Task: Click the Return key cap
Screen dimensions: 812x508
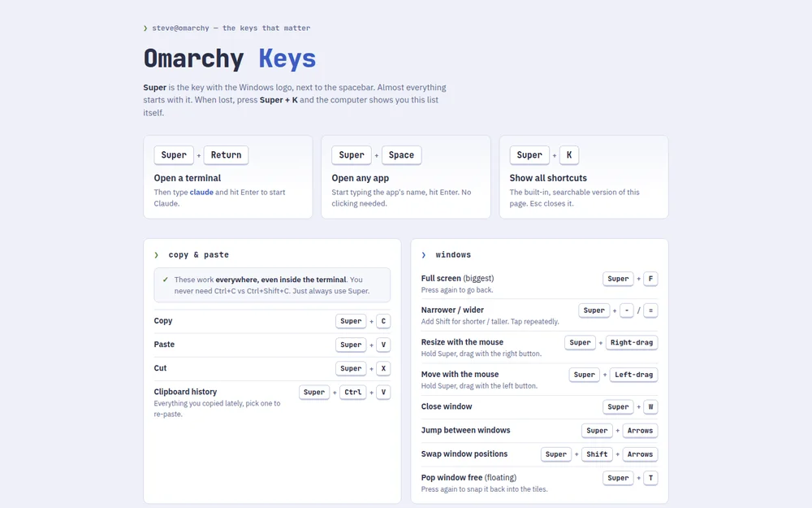Action: tap(226, 155)
